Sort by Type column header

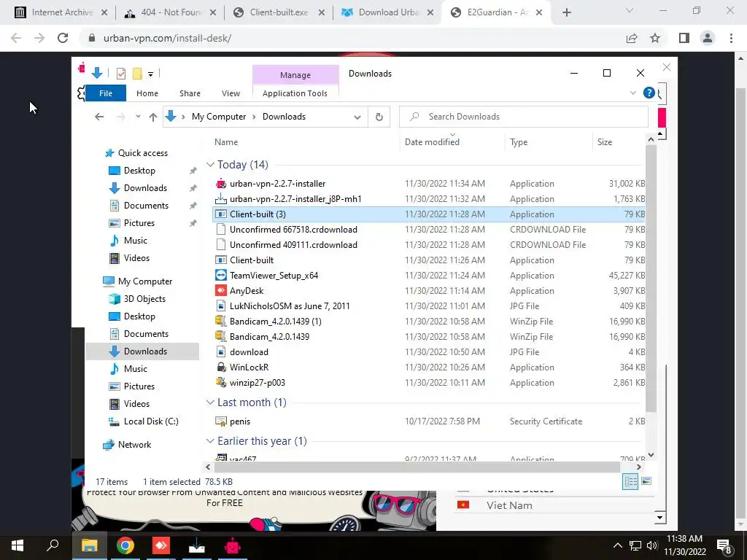point(519,142)
